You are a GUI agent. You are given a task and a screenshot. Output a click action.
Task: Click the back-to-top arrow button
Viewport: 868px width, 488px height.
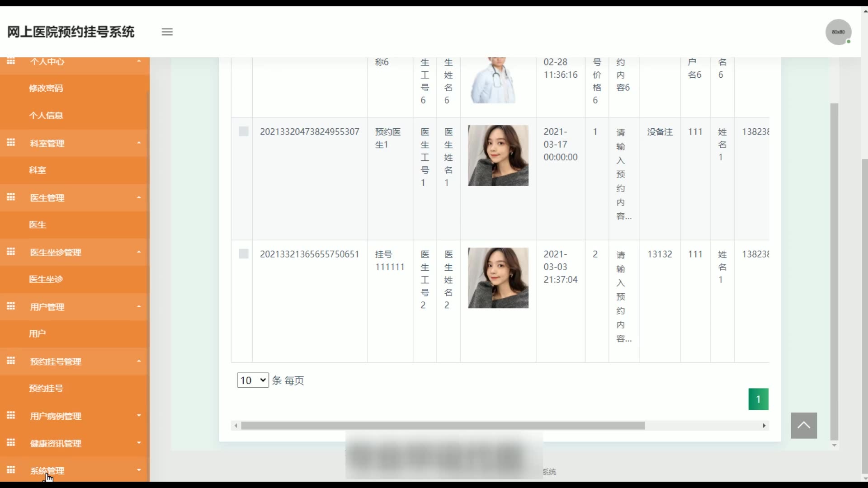(x=803, y=425)
